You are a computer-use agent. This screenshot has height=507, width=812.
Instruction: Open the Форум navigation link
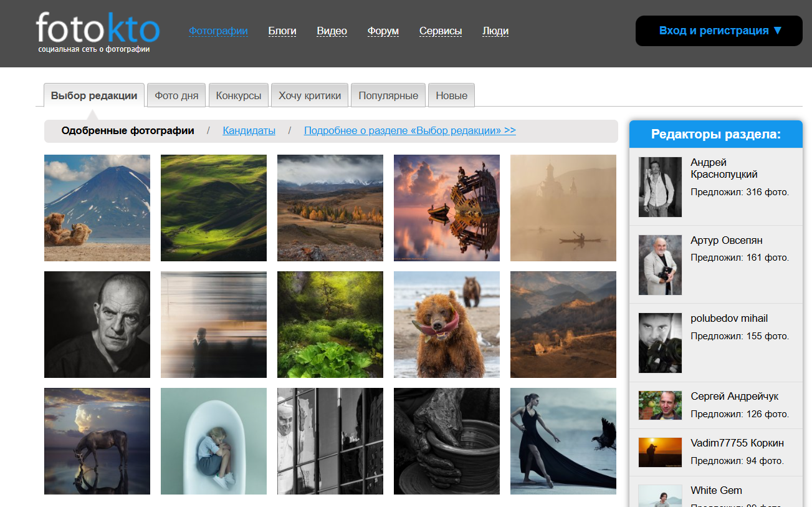[x=383, y=31]
